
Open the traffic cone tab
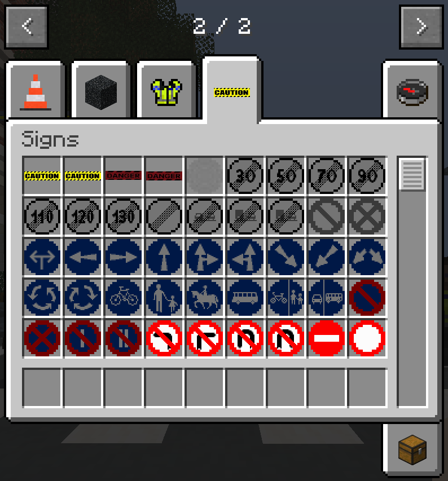coord(36,91)
